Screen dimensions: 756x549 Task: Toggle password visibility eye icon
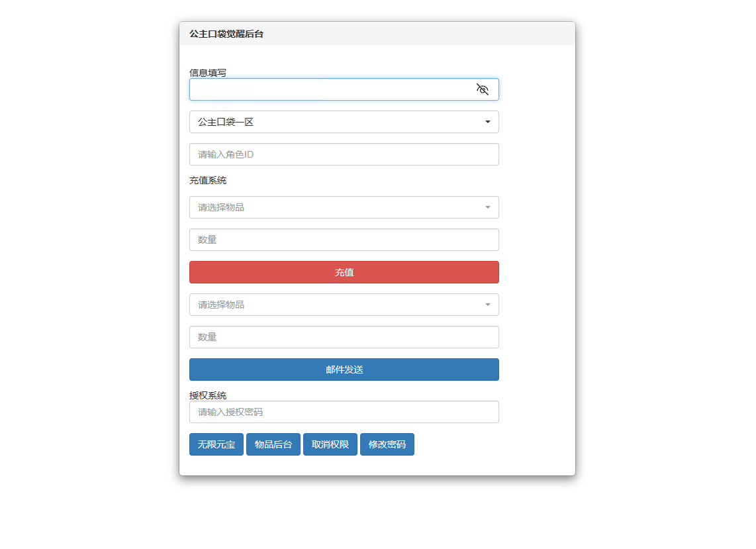482,89
